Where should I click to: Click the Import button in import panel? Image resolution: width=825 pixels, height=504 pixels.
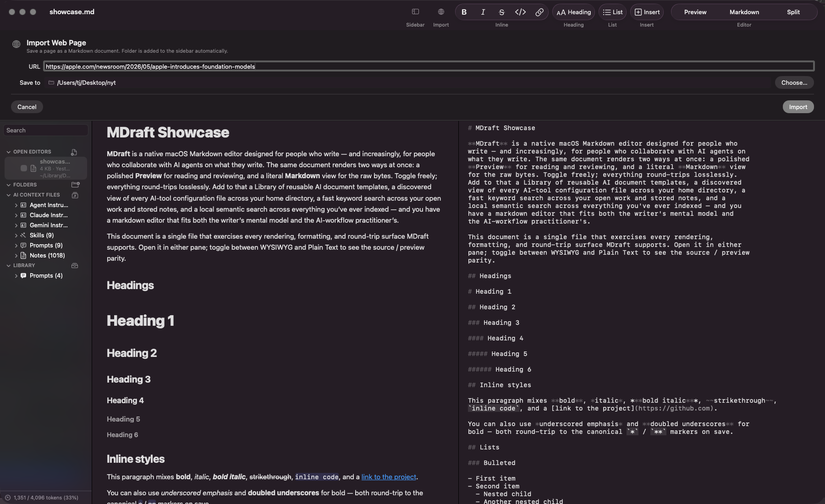[x=798, y=107]
